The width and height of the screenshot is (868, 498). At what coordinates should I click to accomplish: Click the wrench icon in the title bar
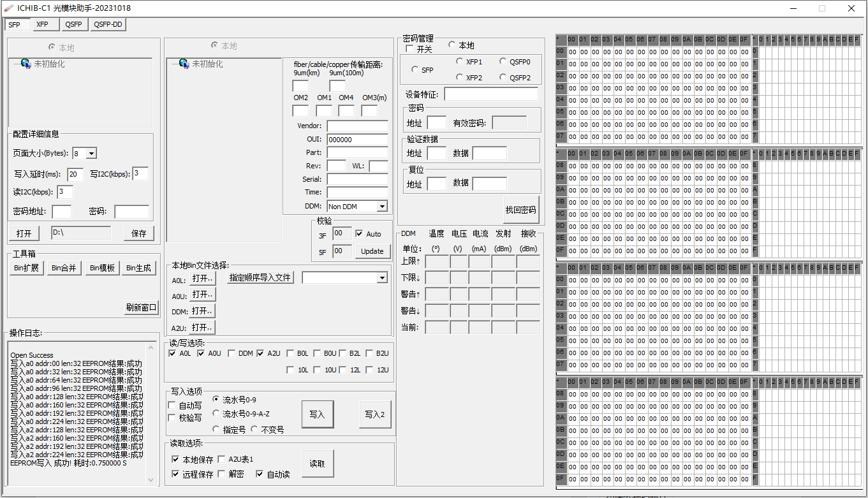(x=7, y=8)
